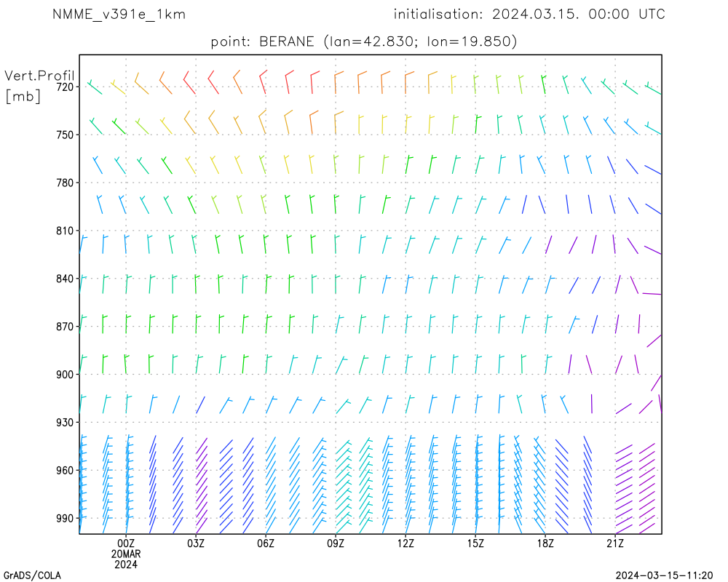Click the 2024-03-15-11:20 timestamp
728x582 pixels.
click(664, 576)
